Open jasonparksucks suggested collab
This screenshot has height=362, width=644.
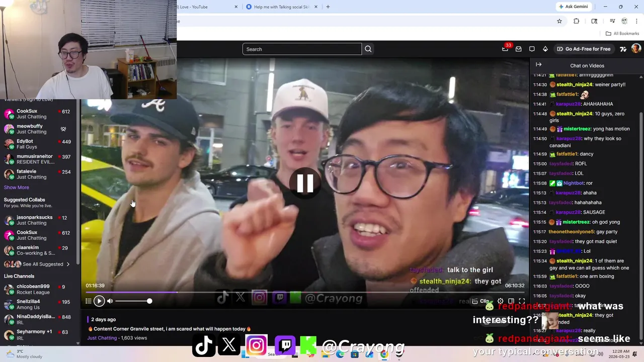coord(38,220)
